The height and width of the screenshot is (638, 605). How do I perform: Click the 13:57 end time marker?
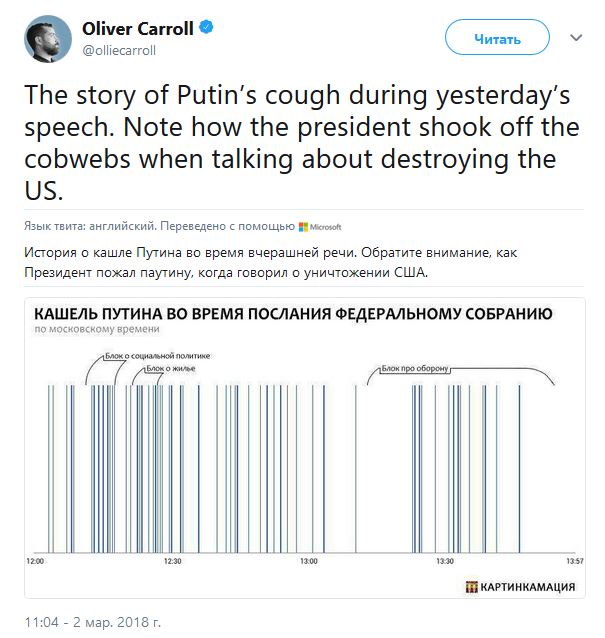point(573,563)
